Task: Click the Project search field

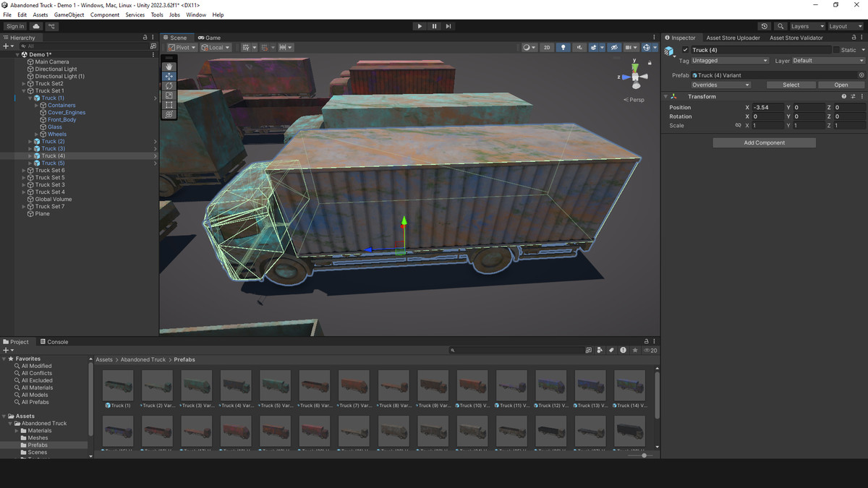Action: 516,350
